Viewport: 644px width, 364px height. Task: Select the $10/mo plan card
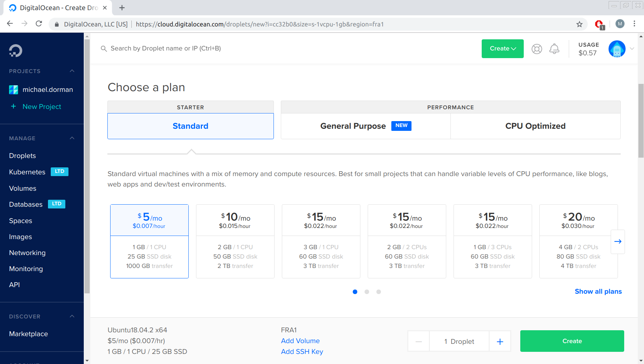pyautogui.click(x=235, y=241)
